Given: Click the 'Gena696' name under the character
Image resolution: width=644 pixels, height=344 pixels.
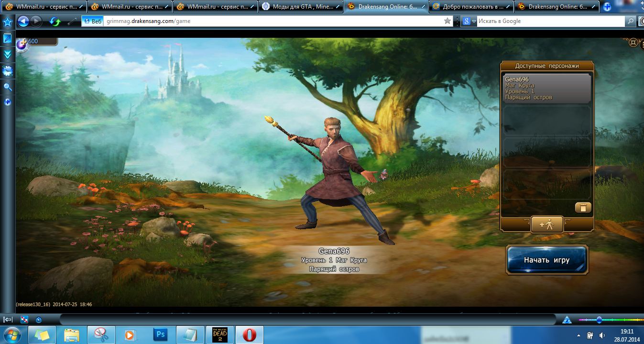Looking at the screenshot, I should [x=334, y=251].
